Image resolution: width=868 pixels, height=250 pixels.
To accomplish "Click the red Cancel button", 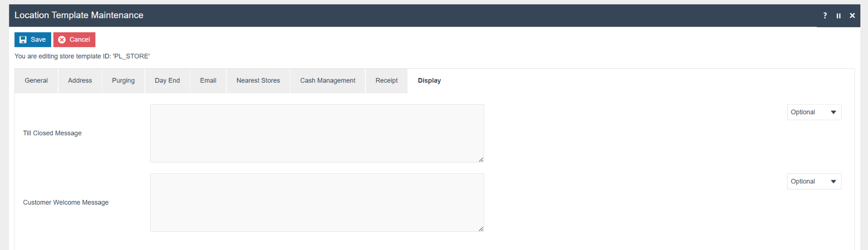I will coord(74,39).
